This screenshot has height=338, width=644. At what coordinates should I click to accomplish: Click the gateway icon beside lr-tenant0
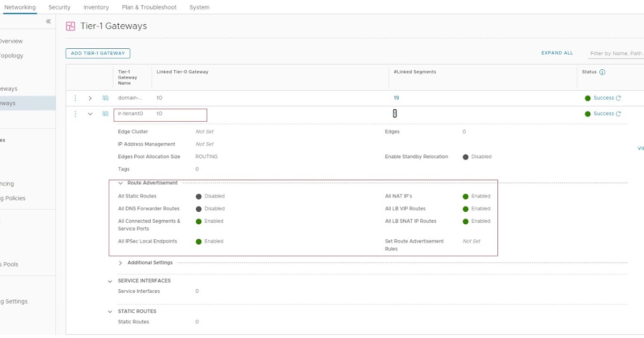click(106, 114)
